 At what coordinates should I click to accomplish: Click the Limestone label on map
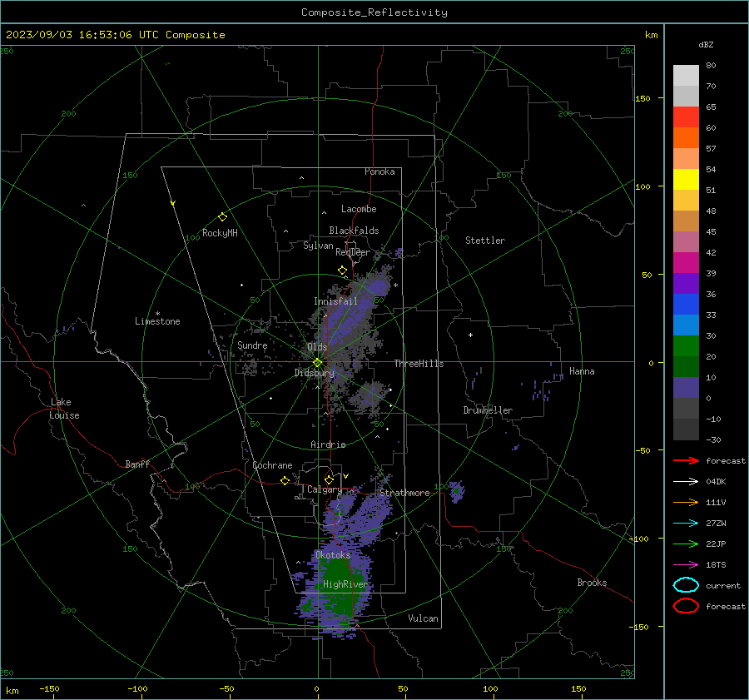(x=157, y=321)
